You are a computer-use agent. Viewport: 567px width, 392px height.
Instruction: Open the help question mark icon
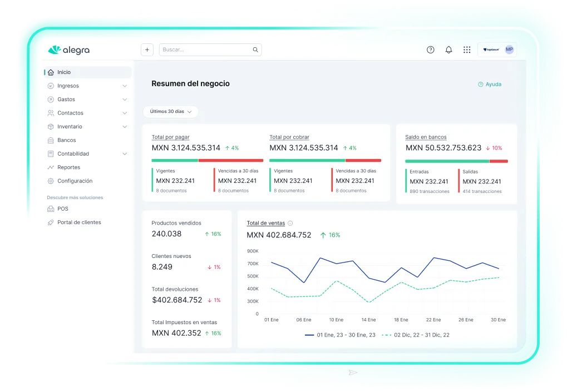click(430, 50)
